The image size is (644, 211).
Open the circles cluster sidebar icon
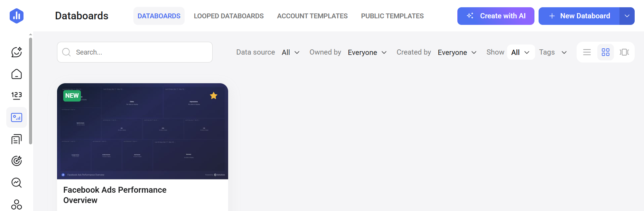[17, 204]
